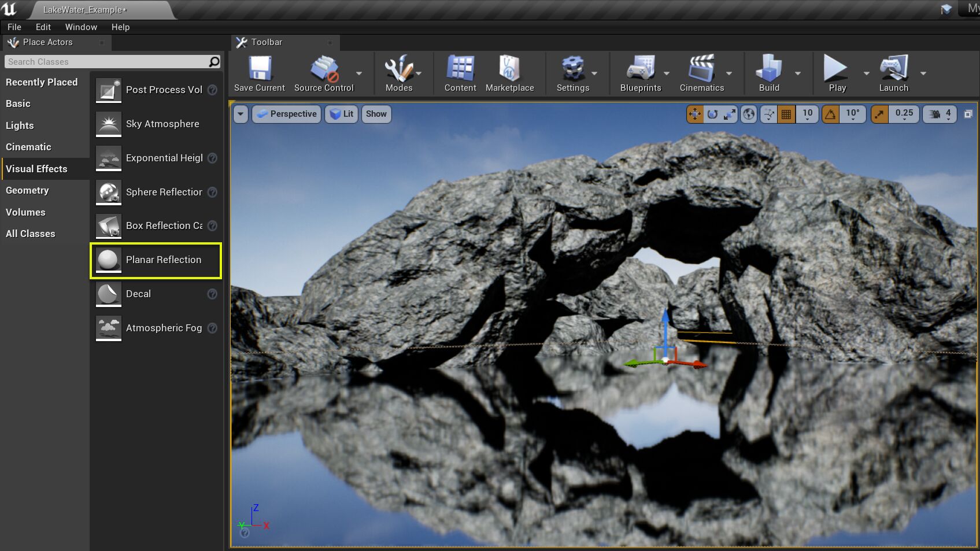Toggle world/local coordinate system globe icon
Viewport: 980px width, 551px height.
750,114
